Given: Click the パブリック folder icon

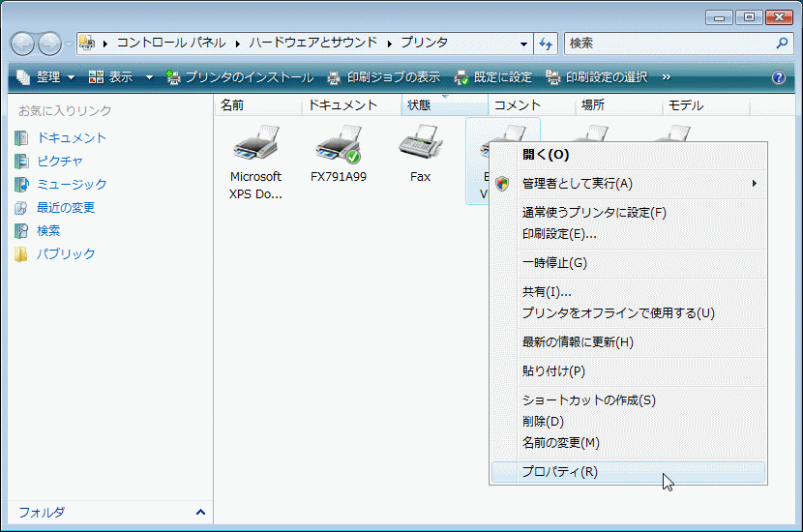Looking at the screenshot, I should [21, 254].
